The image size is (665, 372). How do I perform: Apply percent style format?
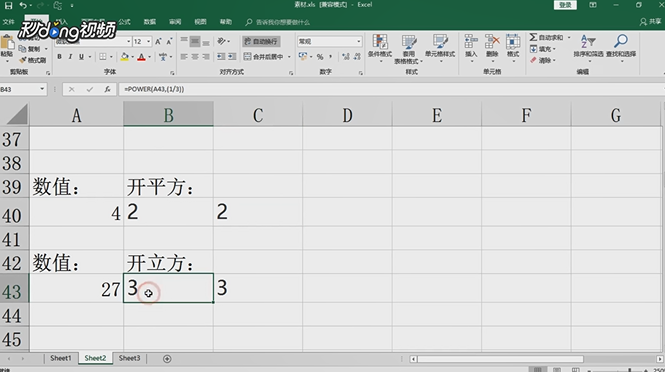[x=320, y=56]
